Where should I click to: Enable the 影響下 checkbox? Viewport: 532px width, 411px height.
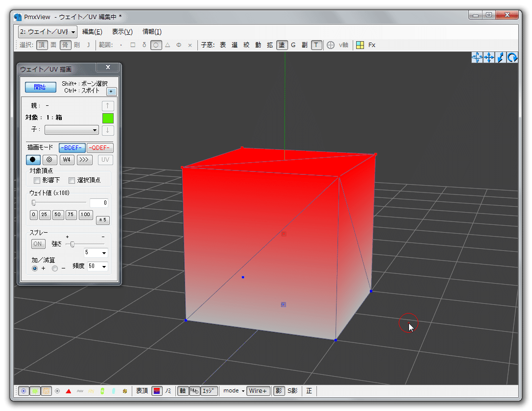(37, 180)
